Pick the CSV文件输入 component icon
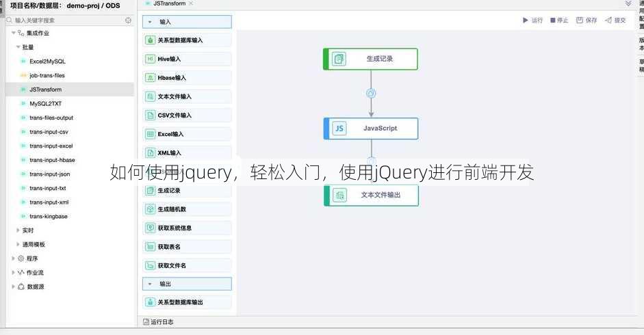Screen dimensions: 644x335 (151, 116)
